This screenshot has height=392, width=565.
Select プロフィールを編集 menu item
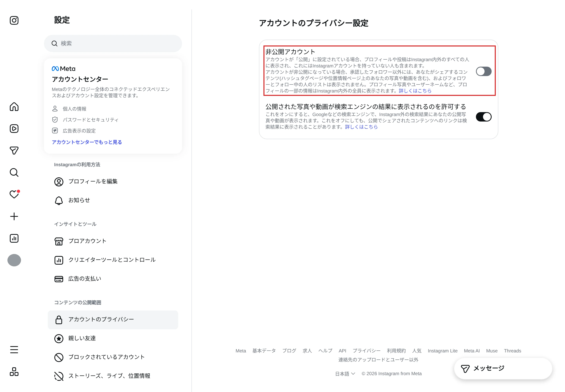click(x=113, y=181)
